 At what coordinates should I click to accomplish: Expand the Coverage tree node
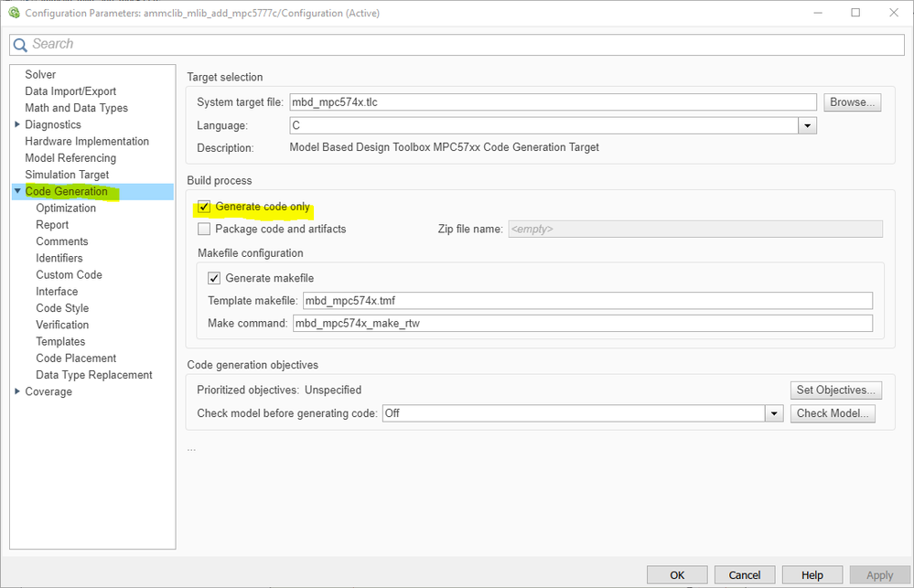point(16,391)
